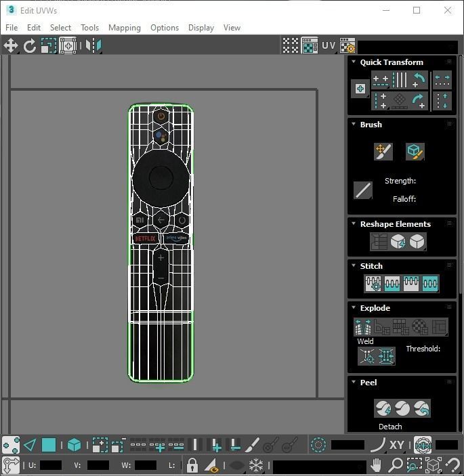464x476 pixels.
Task: Select the Scale tool in top toolbar
Action: (x=49, y=46)
